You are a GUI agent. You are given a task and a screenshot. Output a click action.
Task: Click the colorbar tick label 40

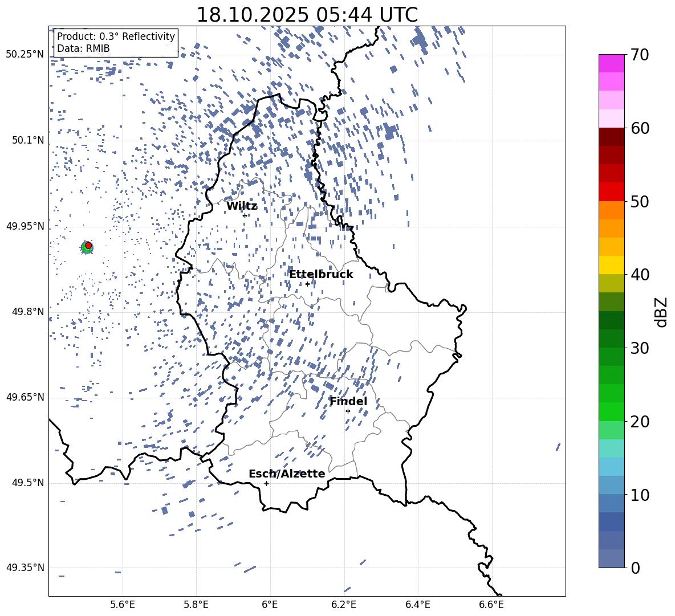pyautogui.click(x=640, y=275)
